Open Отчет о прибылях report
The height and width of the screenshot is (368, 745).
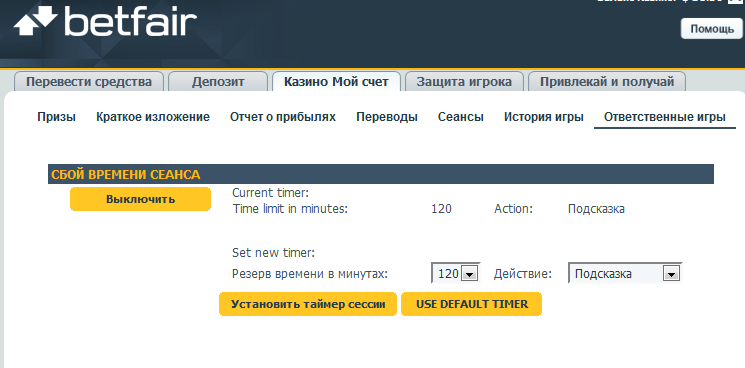tap(283, 117)
